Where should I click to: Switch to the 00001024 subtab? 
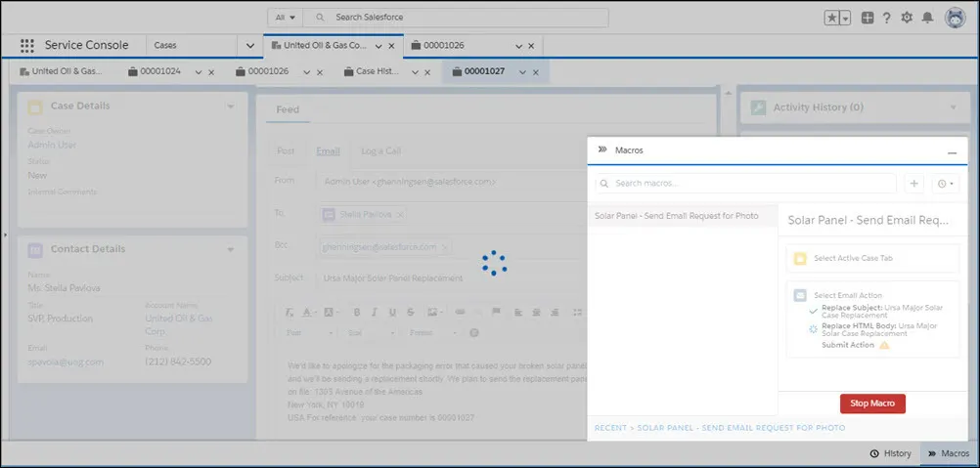click(x=160, y=71)
